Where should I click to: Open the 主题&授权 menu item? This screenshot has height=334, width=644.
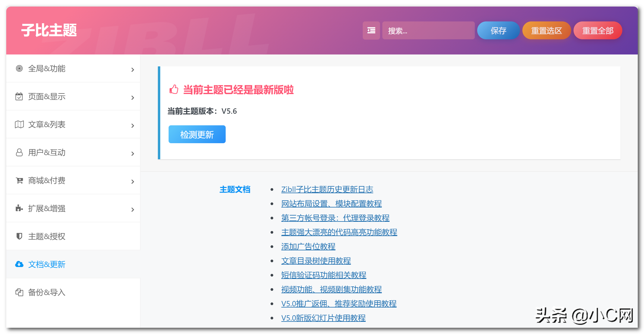point(47,236)
